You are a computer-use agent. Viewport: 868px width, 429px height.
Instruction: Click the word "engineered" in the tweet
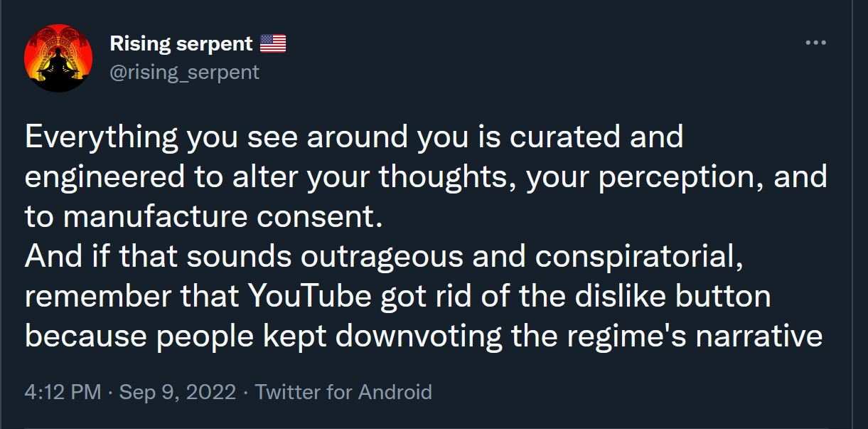[x=105, y=177]
